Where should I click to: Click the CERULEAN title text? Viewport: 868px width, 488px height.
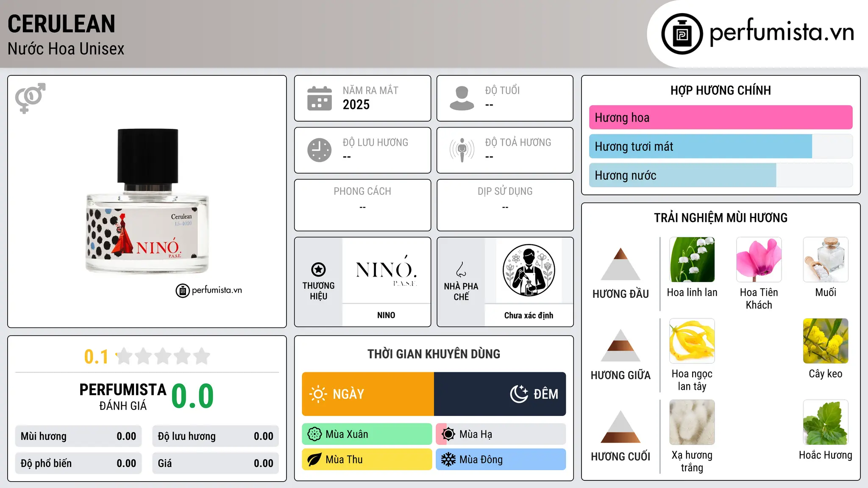pos(61,24)
